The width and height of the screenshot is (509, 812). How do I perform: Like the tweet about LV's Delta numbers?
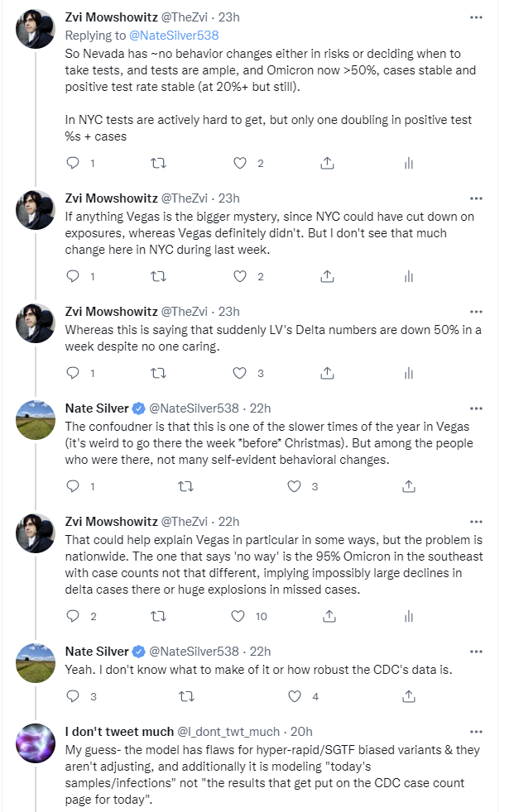coord(242,373)
